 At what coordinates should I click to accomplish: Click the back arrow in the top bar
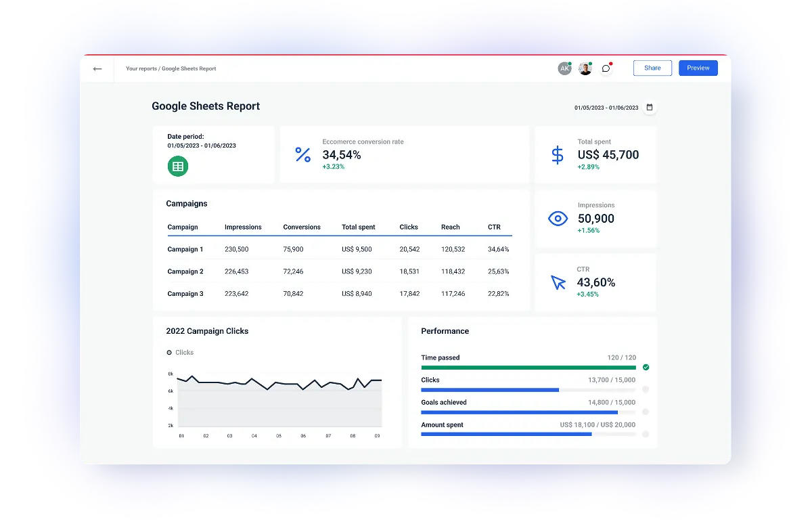pos(97,68)
